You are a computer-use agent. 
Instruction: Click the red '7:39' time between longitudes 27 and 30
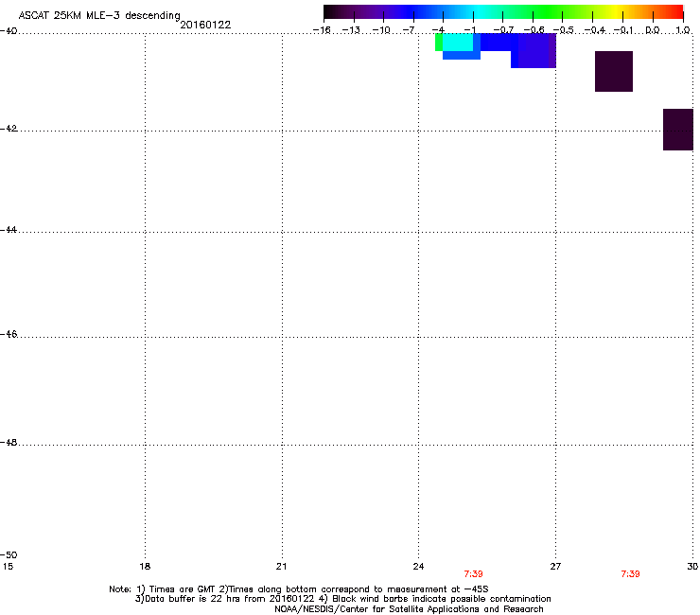(x=630, y=574)
